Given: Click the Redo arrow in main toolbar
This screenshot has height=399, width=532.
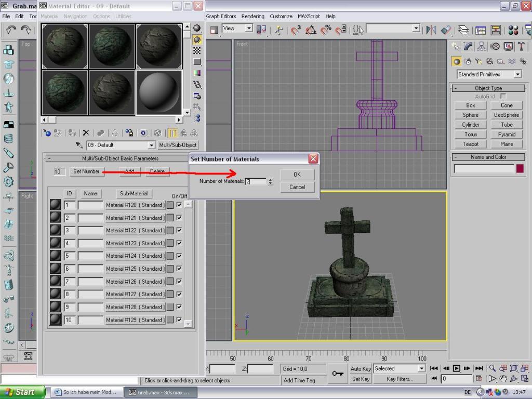Looking at the screenshot, I should tap(26, 30).
